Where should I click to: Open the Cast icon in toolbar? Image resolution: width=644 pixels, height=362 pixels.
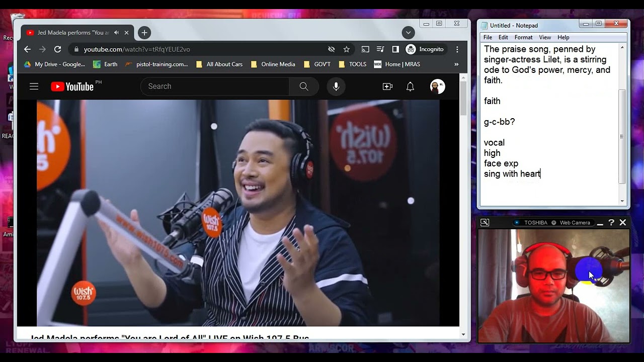(365, 49)
